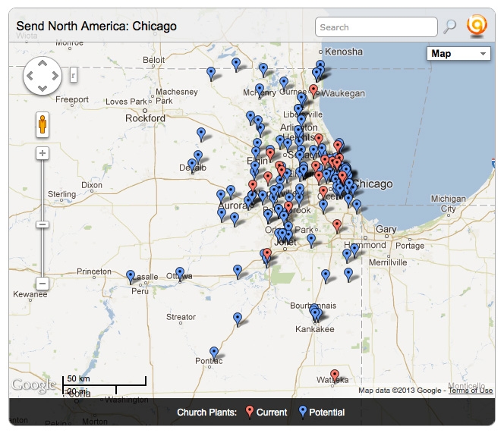Click the red pin at Watseka
Image resolution: width=504 pixels, height=433 pixels.
pos(335,376)
